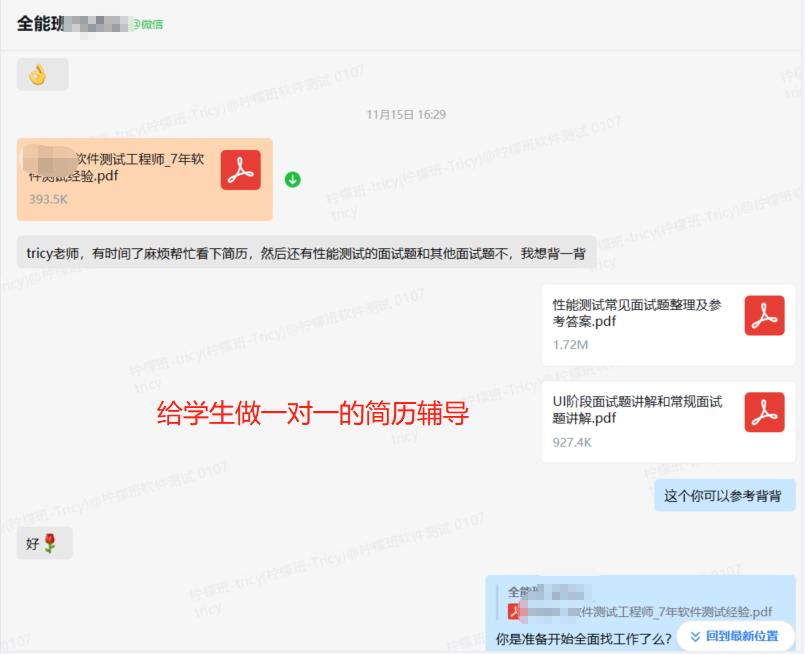The width and height of the screenshot is (805, 654).
Task: Click the red text 给学生做一对一的简历辅导
Action: pyautogui.click(x=313, y=414)
